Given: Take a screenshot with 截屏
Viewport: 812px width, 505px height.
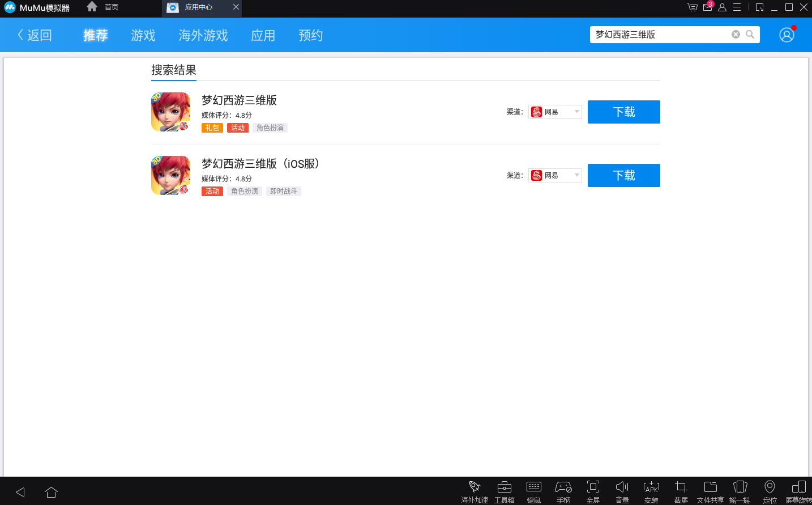Looking at the screenshot, I should pyautogui.click(x=681, y=492).
